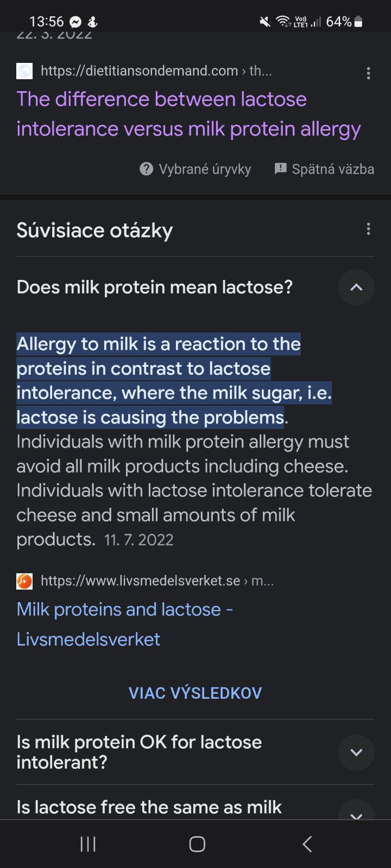Screen dimensions: 391x868
Task: Tap the https://www.livsmedelsverket.se URL text
Action: tap(140, 581)
